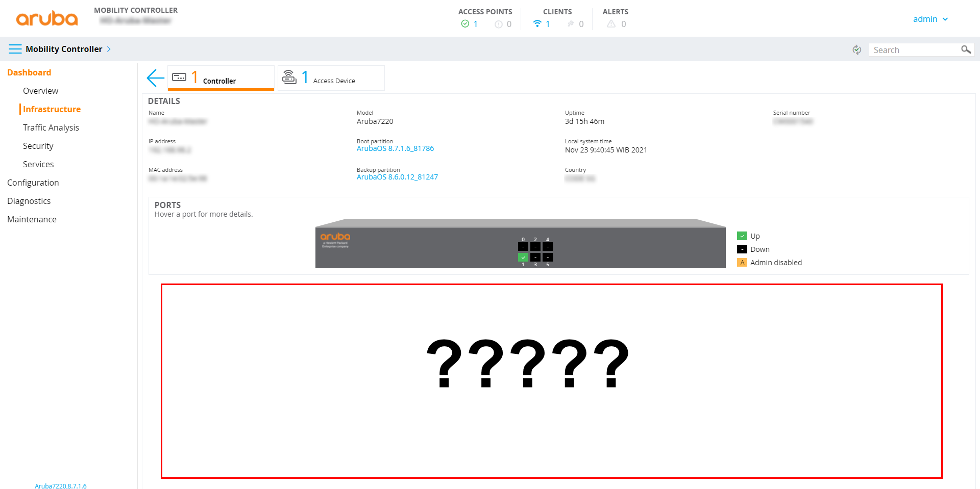Open the admin user dropdown
This screenshot has width=980, height=489.
coord(930,19)
